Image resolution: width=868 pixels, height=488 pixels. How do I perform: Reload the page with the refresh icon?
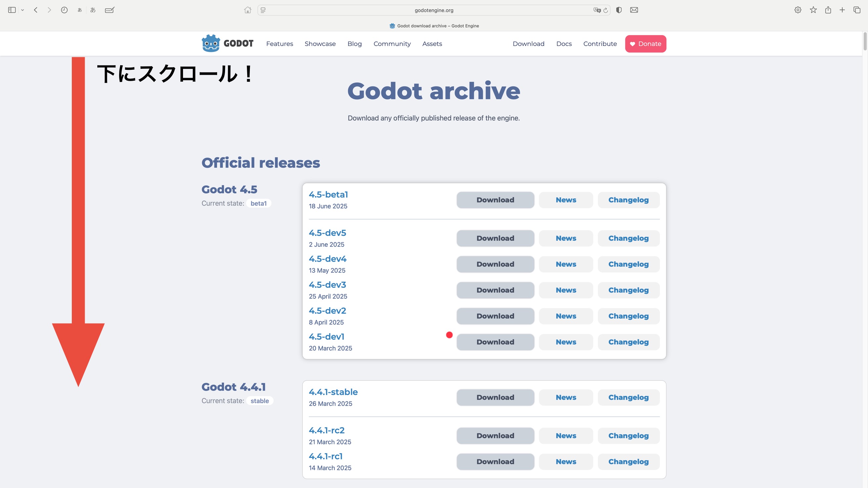point(606,10)
